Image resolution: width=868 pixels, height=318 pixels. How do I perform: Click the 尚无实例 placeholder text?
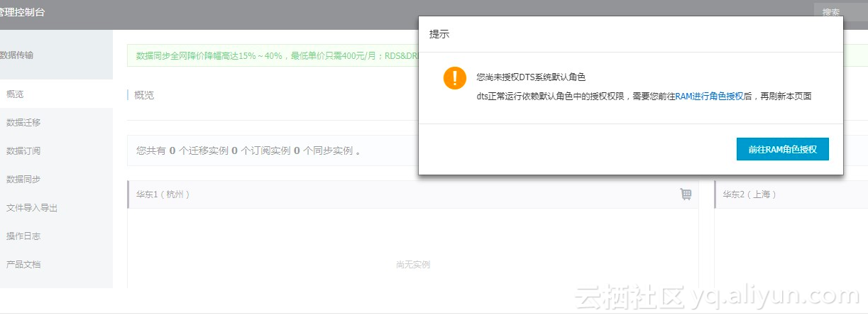(413, 265)
